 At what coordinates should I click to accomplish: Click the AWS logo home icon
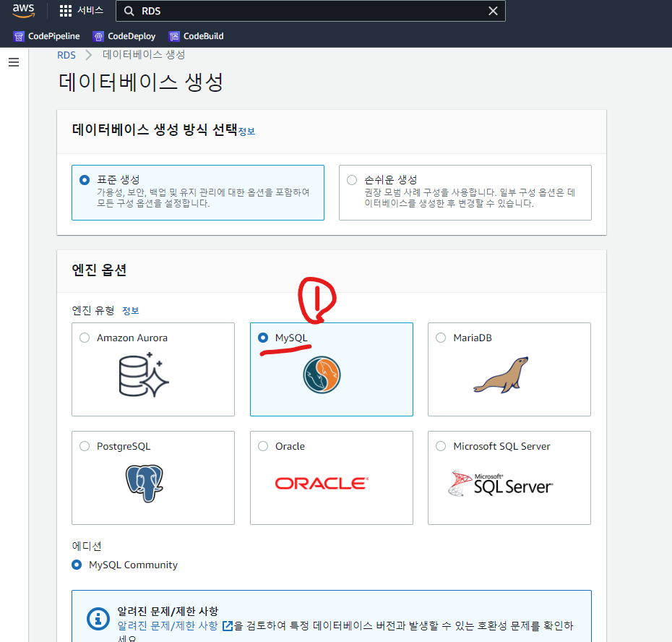point(23,11)
